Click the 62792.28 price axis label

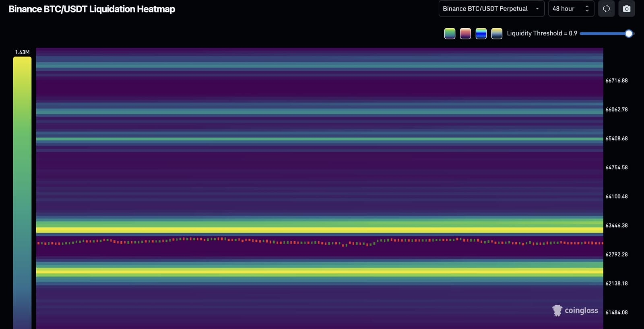616,254
